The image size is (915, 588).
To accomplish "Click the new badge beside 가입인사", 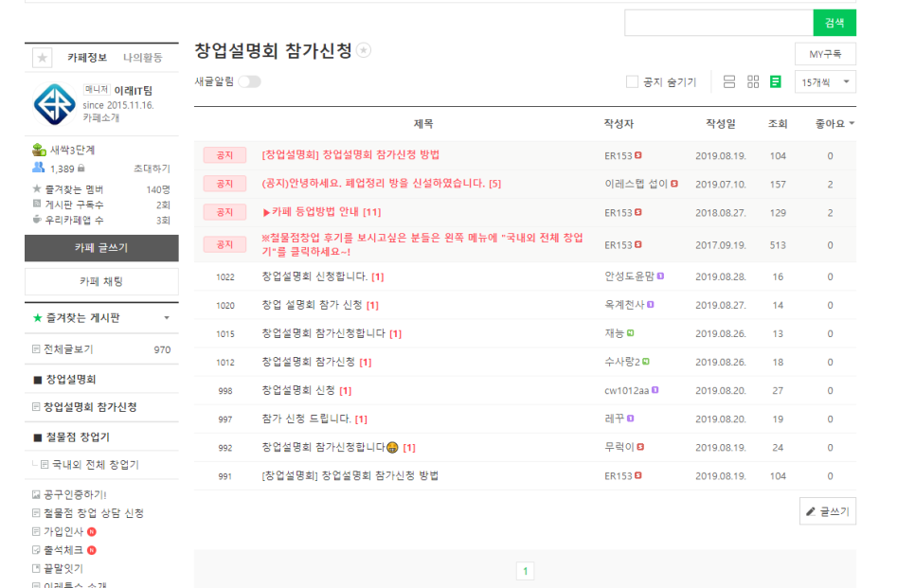I will tap(92, 532).
